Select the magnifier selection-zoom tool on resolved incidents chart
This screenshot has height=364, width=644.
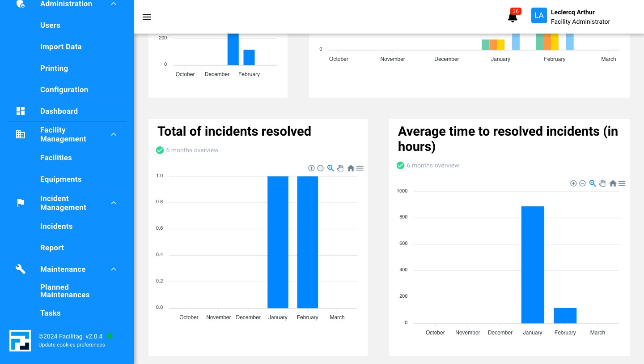(330, 168)
